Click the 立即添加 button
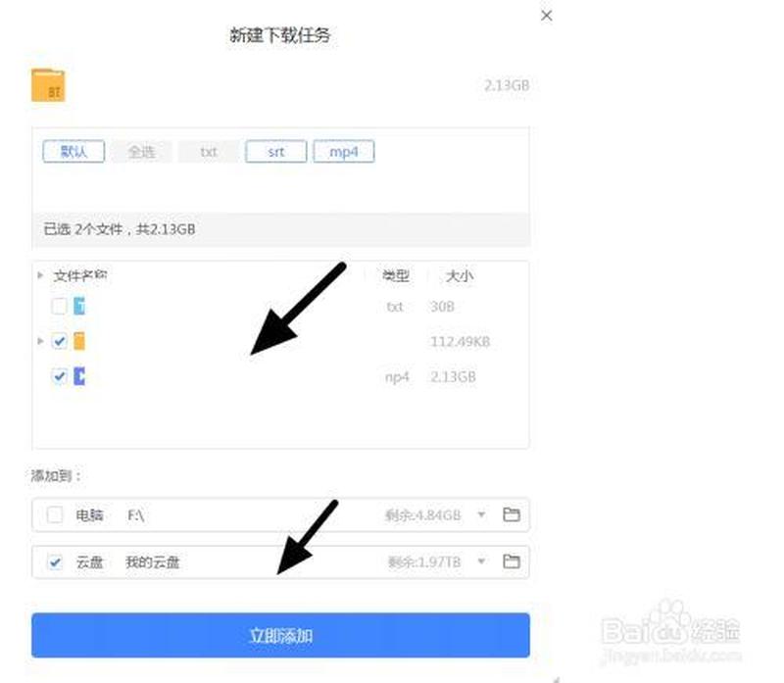784x683 pixels. tap(280, 636)
